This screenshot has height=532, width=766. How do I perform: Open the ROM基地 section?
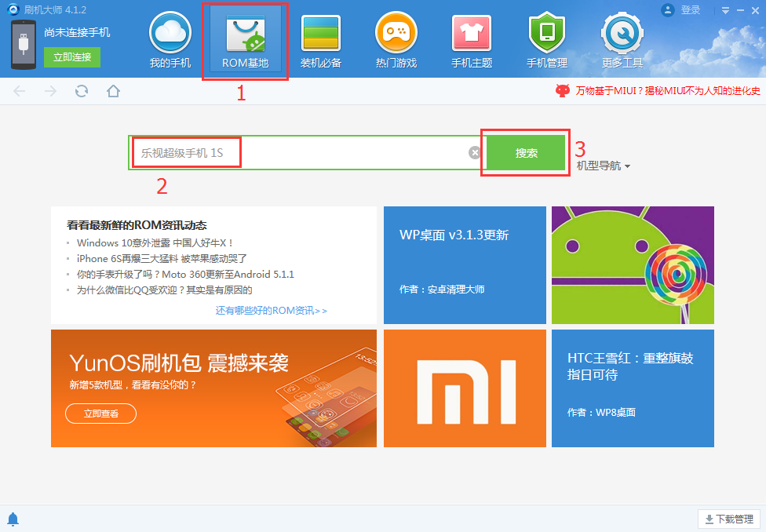click(245, 41)
